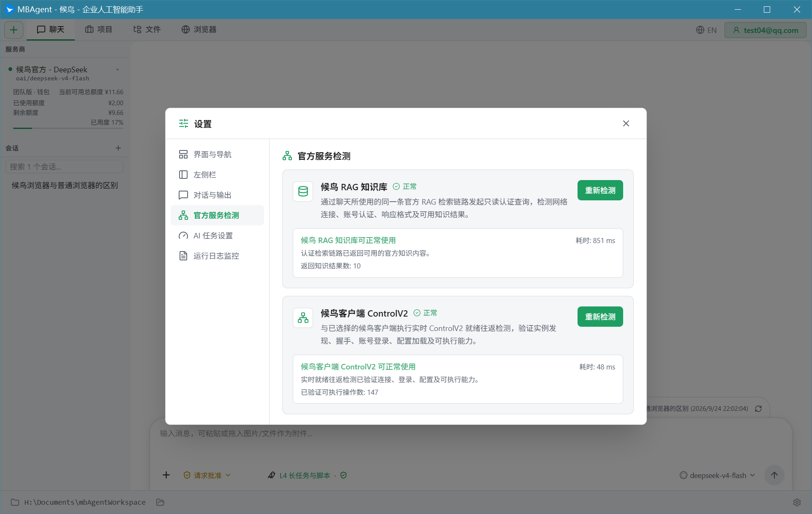Click 返回知识结果数: 10
Viewport: 812px width, 514px height.
[x=331, y=266]
